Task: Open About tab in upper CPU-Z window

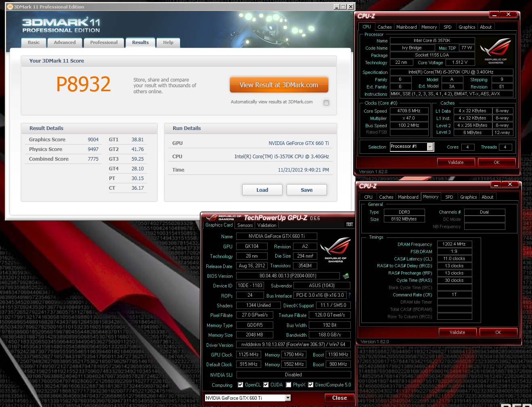Action: pyautogui.click(x=486, y=27)
